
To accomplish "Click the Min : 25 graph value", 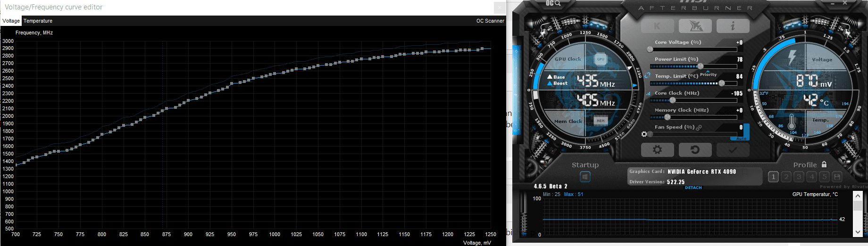I will click(x=551, y=194).
